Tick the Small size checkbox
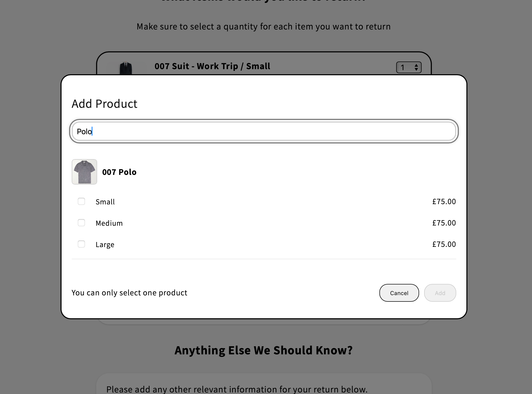This screenshot has height=394, width=532. coord(81,201)
